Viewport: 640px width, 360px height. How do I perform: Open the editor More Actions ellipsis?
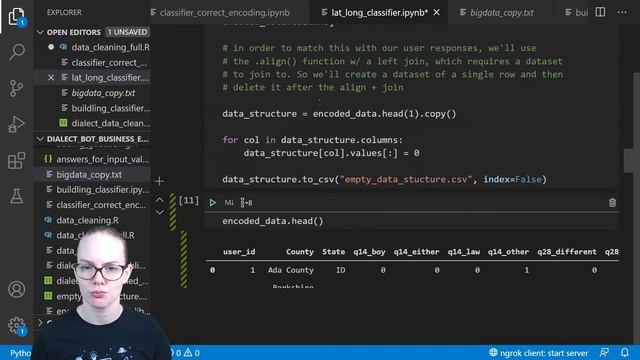coord(622,12)
